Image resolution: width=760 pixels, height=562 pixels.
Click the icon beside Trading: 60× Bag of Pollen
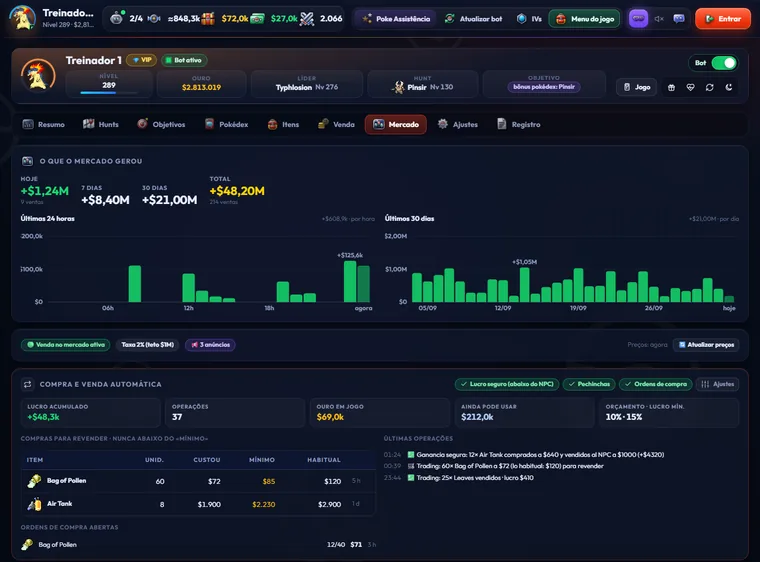pyautogui.click(x=411, y=466)
